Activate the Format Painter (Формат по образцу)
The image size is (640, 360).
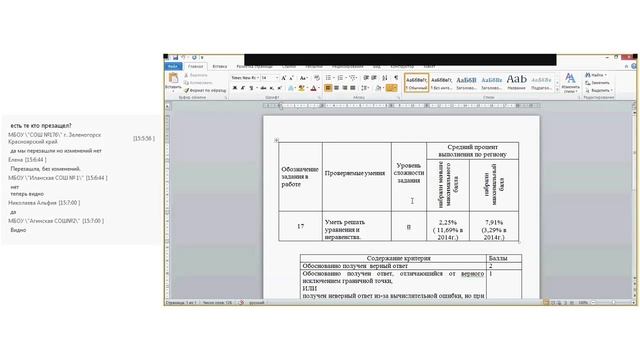[x=205, y=90]
